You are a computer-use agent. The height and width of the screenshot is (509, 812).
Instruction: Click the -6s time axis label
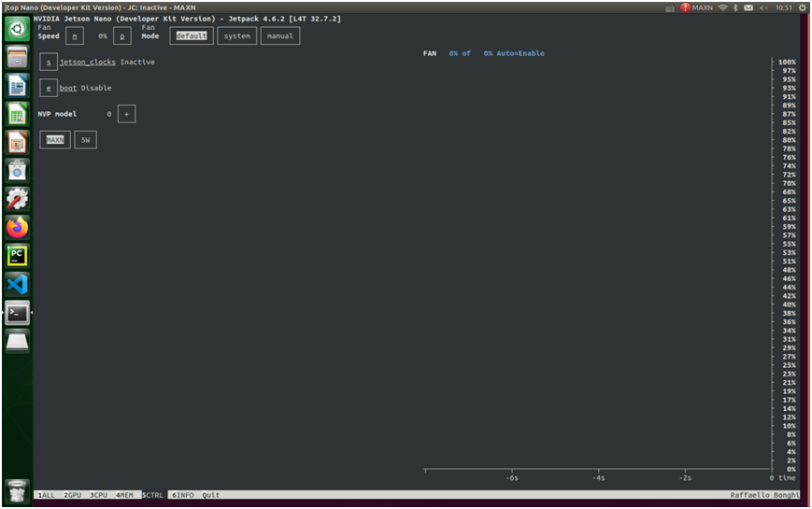tap(512, 478)
